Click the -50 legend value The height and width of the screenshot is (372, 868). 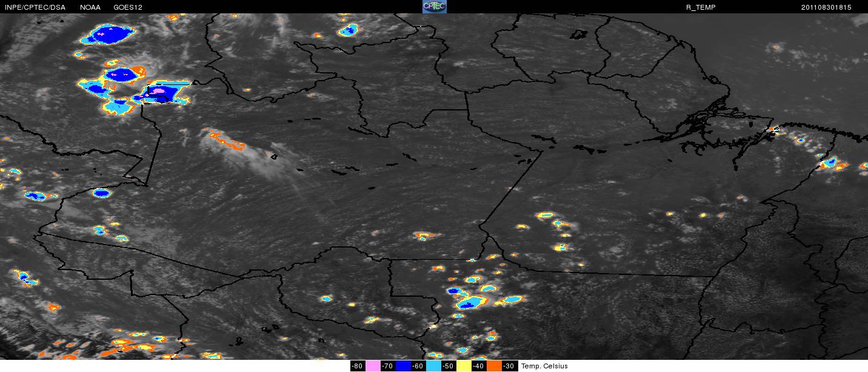pos(448,366)
